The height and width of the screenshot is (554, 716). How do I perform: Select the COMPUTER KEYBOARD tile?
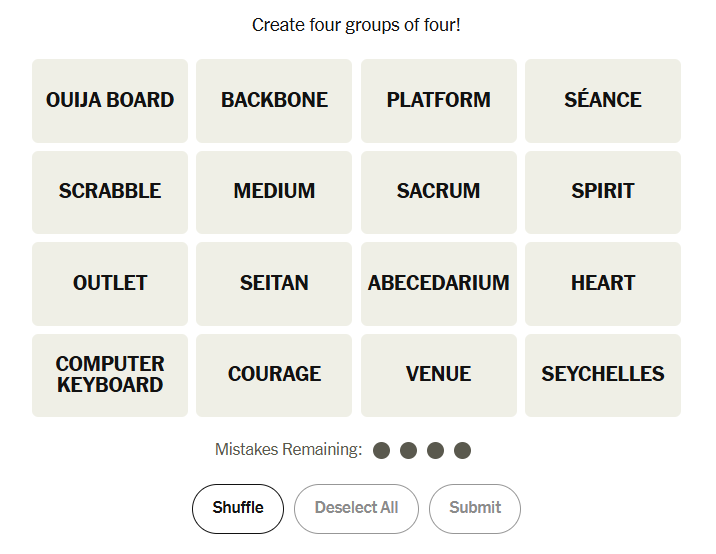110,375
